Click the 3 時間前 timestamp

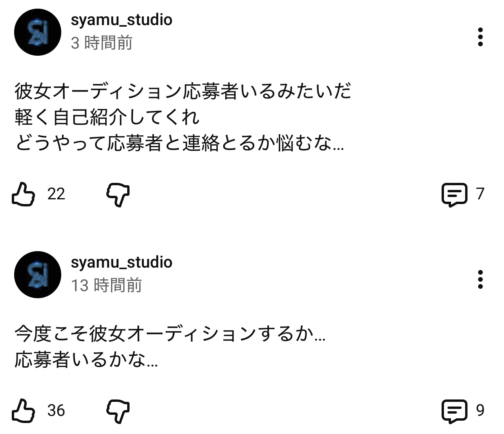coord(101,43)
